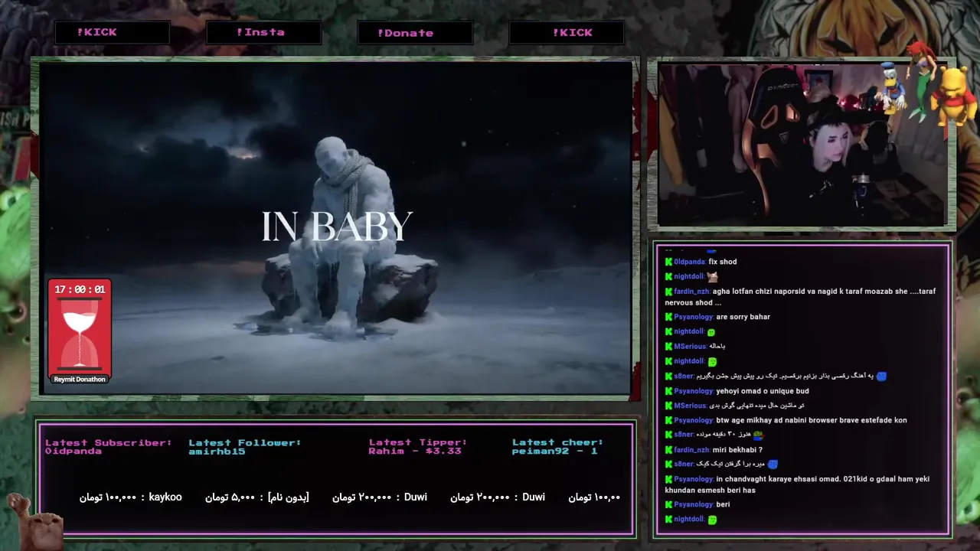Click Kick badge on "agha lotfan chizi" message
The image size is (980, 551).
coord(668,292)
